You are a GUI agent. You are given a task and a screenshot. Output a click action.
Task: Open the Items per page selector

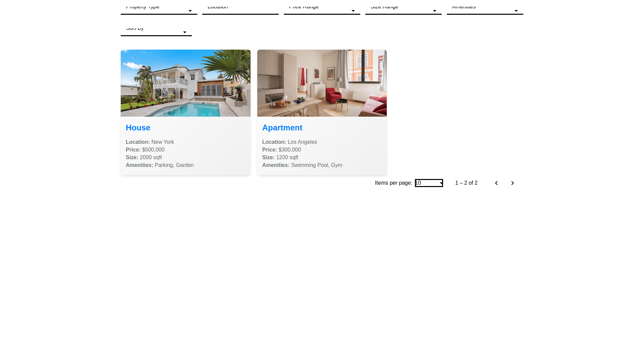coord(429,183)
